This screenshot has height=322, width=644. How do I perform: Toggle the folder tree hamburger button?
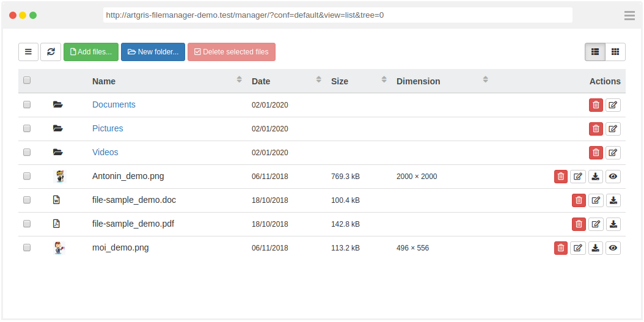(x=28, y=52)
